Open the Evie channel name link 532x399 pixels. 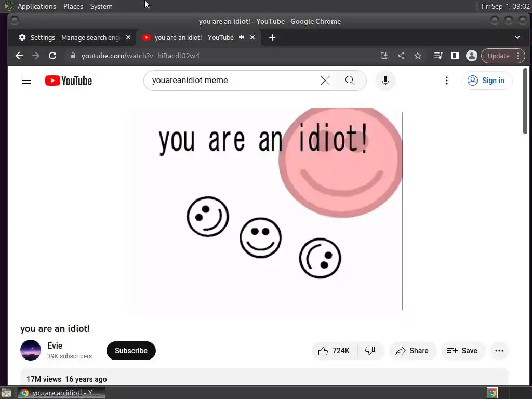tap(55, 345)
